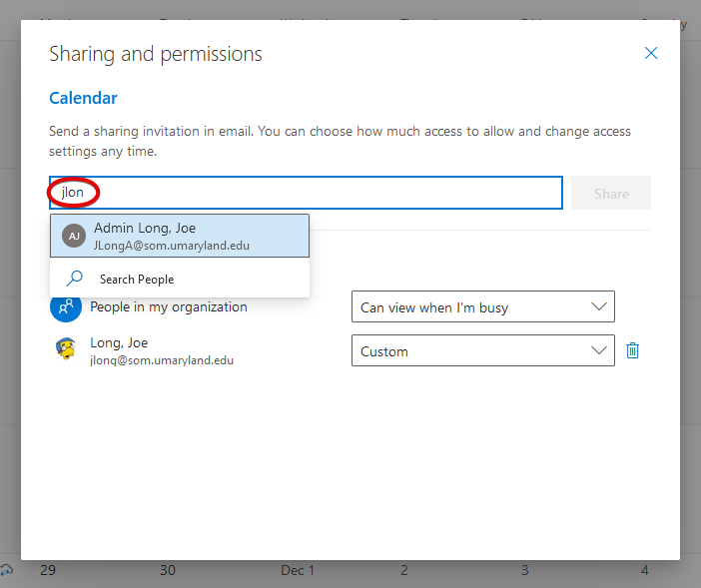The height and width of the screenshot is (588, 701).
Task: Open the "Can view when I'm busy" dropdown
Action: pos(482,307)
